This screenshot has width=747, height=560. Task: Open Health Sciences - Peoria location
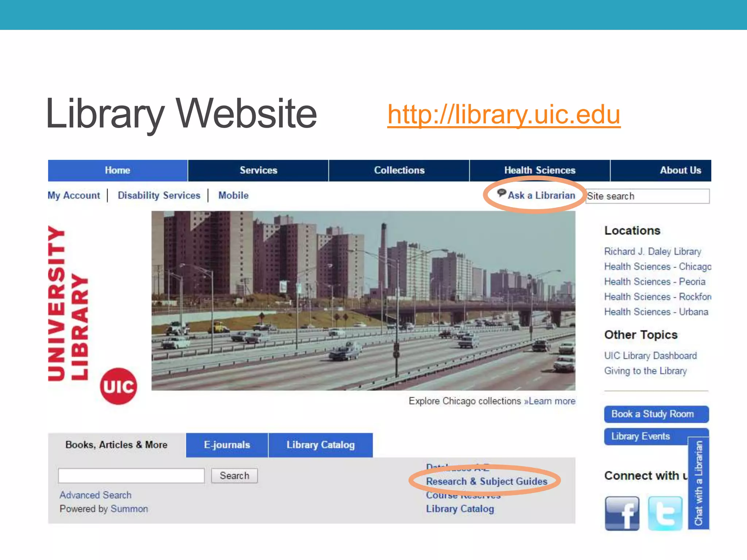655,281
